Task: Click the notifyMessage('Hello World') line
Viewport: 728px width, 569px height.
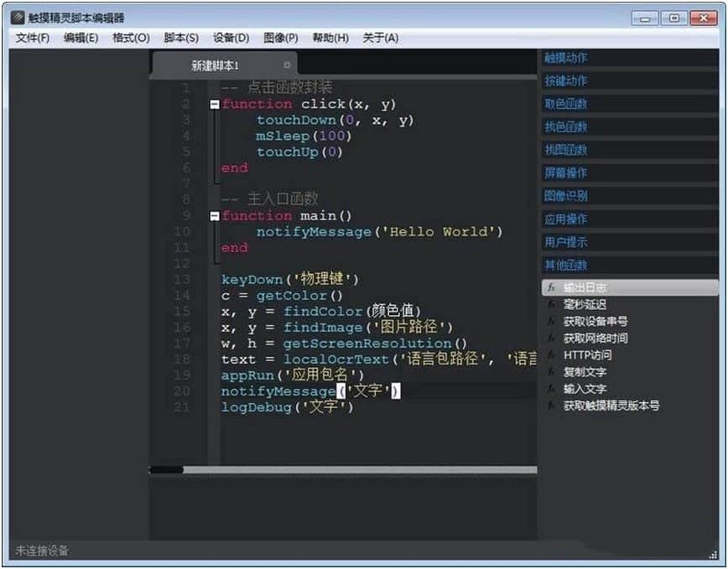Action: click(379, 232)
